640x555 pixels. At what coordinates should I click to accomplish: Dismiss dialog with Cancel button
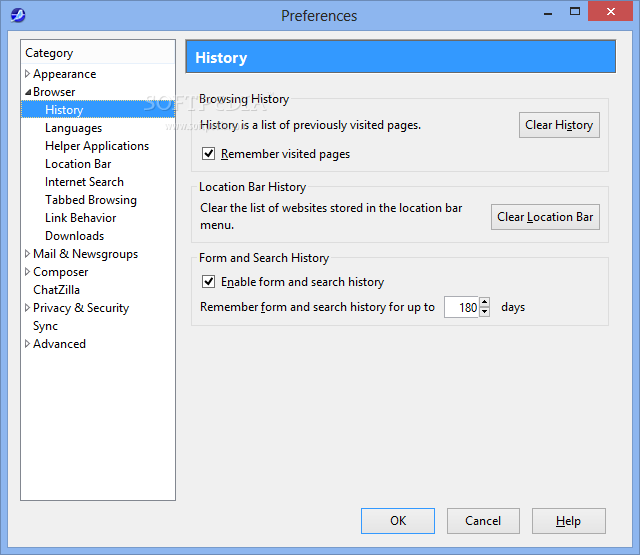[x=483, y=521]
